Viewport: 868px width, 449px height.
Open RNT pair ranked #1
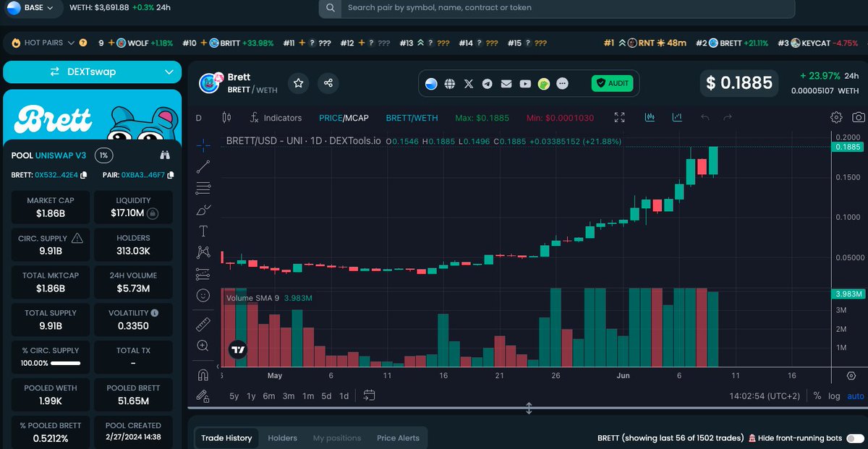coord(645,43)
